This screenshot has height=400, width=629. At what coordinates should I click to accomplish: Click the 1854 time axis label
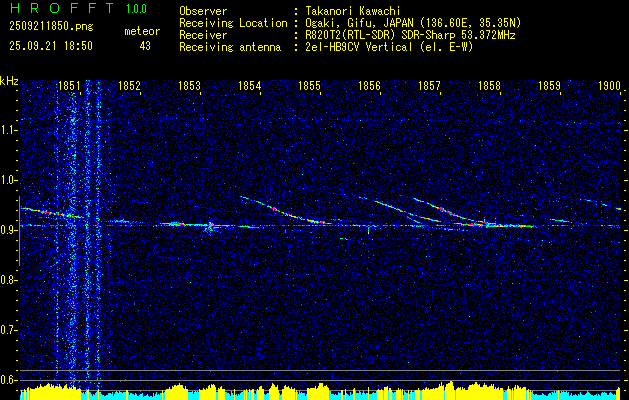coord(250,85)
